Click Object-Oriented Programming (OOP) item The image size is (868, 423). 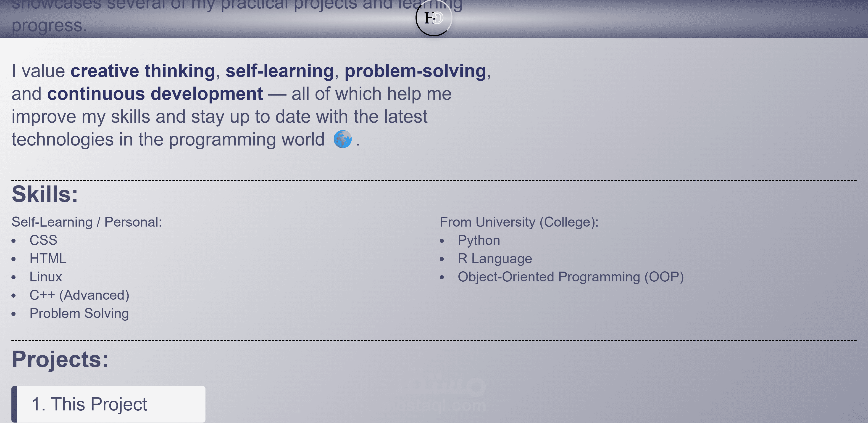(x=571, y=277)
